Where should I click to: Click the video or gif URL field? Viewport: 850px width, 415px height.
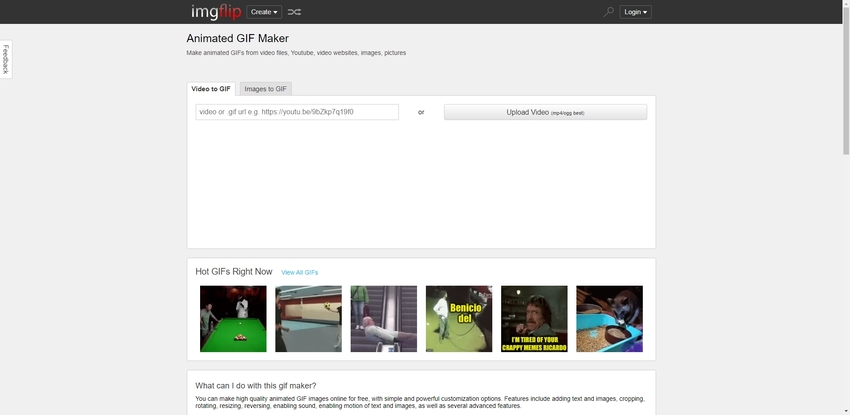coord(297,112)
